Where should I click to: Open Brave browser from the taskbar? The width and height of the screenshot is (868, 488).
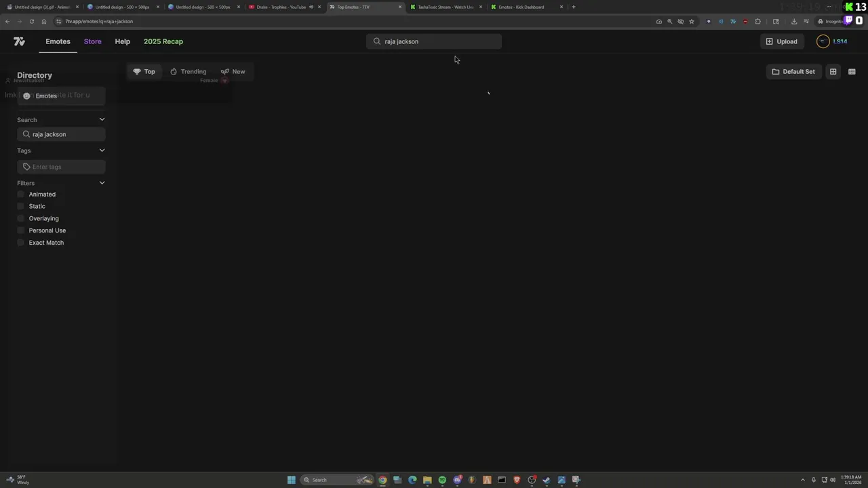click(x=517, y=480)
